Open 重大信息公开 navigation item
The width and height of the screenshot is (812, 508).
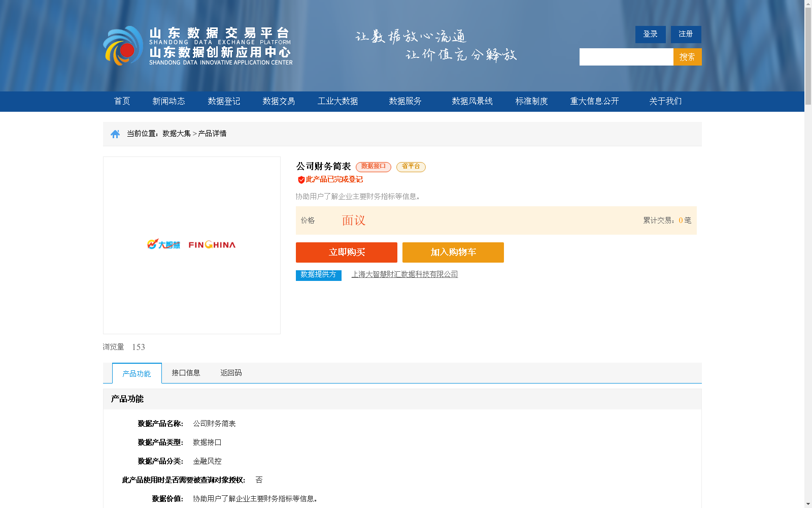(594, 101)
